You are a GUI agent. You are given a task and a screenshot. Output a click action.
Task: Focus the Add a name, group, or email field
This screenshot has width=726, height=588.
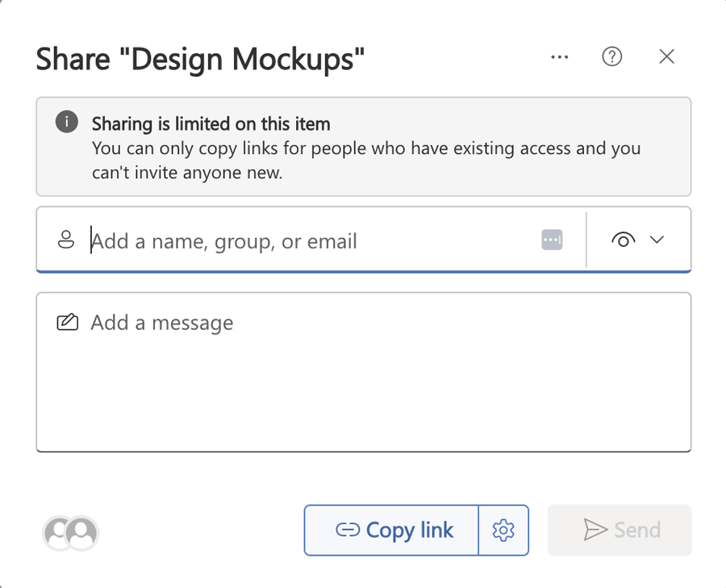[x=311, y=240]
